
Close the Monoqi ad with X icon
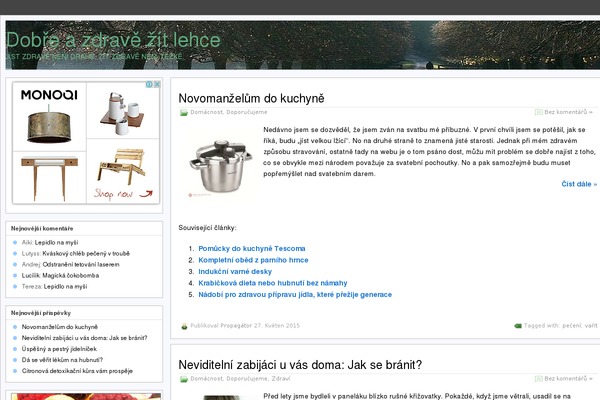click(157, 84)
